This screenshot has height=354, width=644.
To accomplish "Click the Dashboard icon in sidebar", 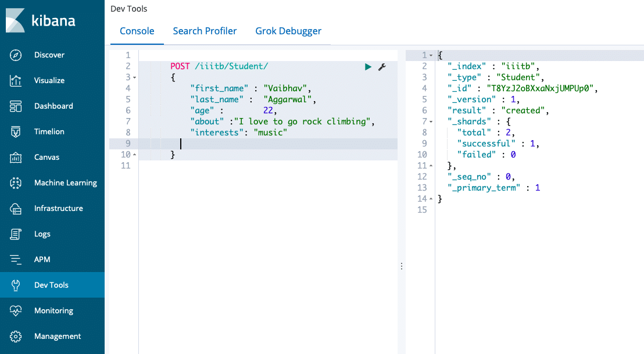I will pyautogui.click(x=16, y=106).
